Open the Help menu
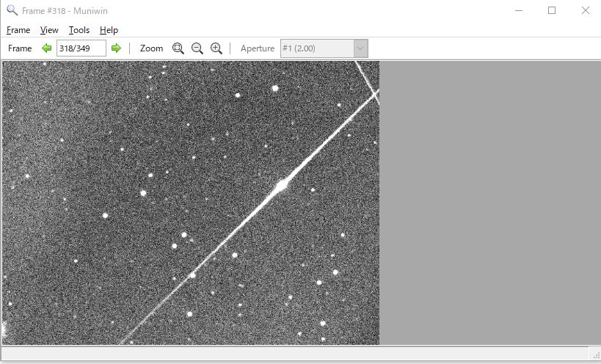Viewport: 601px width, 364px height. (109, 30)
